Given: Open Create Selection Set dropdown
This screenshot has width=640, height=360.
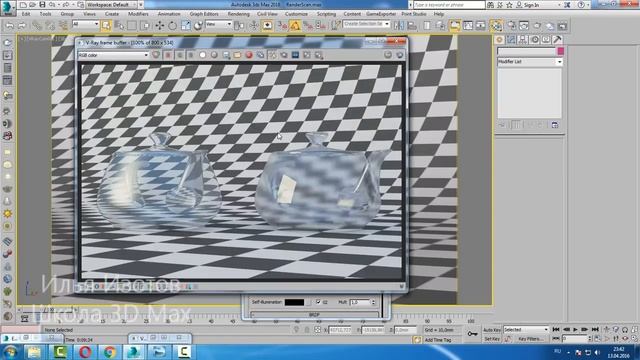Looking at the screenshot, I should point(366,24).
